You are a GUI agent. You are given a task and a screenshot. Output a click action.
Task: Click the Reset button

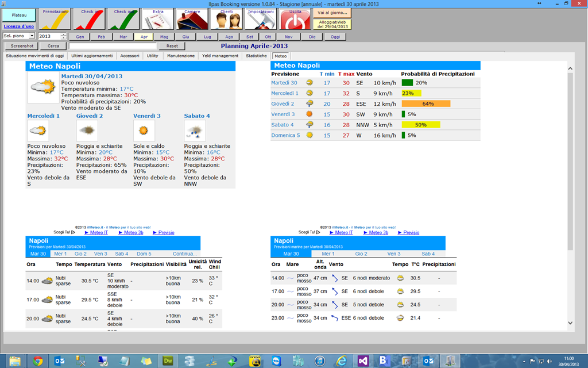pyautogui.click(x=172, y=46)
